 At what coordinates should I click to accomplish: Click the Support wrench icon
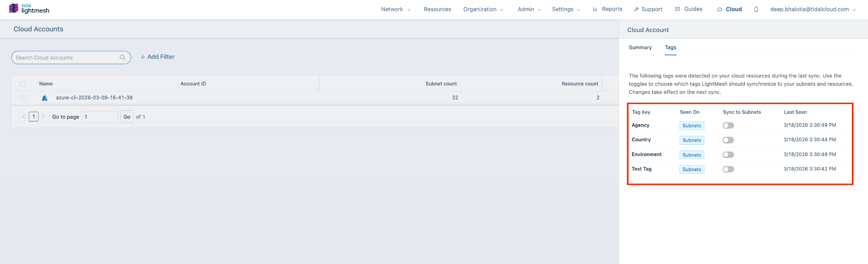pos(636,9)
